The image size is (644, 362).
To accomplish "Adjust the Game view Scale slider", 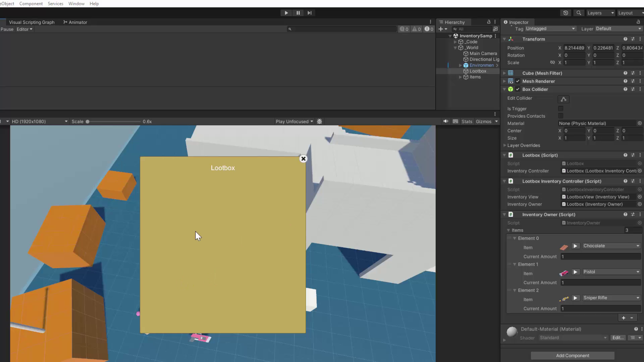I will (x=114, y=122).
